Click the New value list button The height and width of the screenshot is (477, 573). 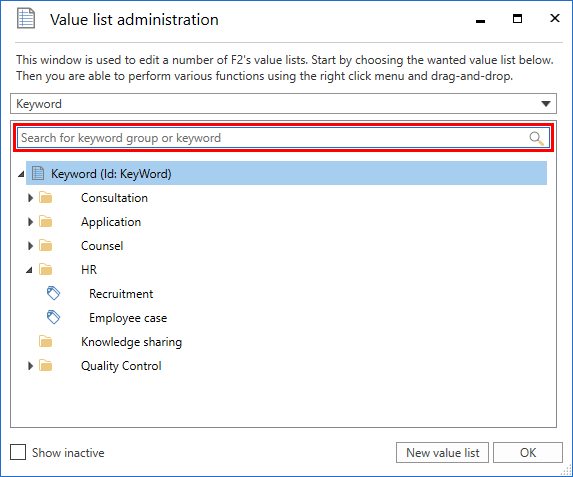click(443, 453)
